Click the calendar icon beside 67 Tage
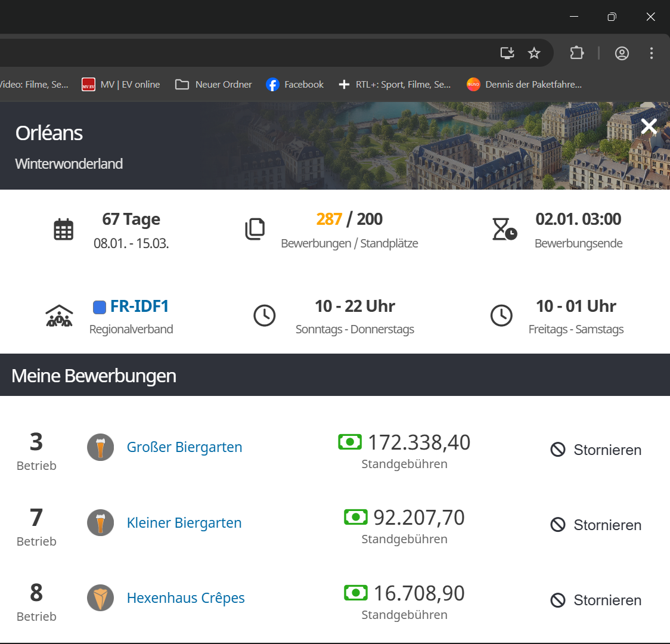This screenshot has width=670, height=644. [64, 230]
